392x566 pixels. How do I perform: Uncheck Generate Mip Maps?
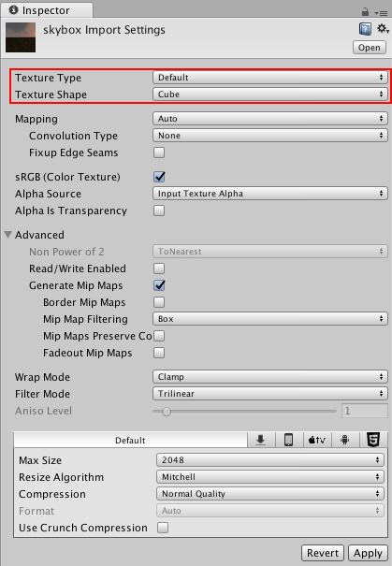point(159,285)
